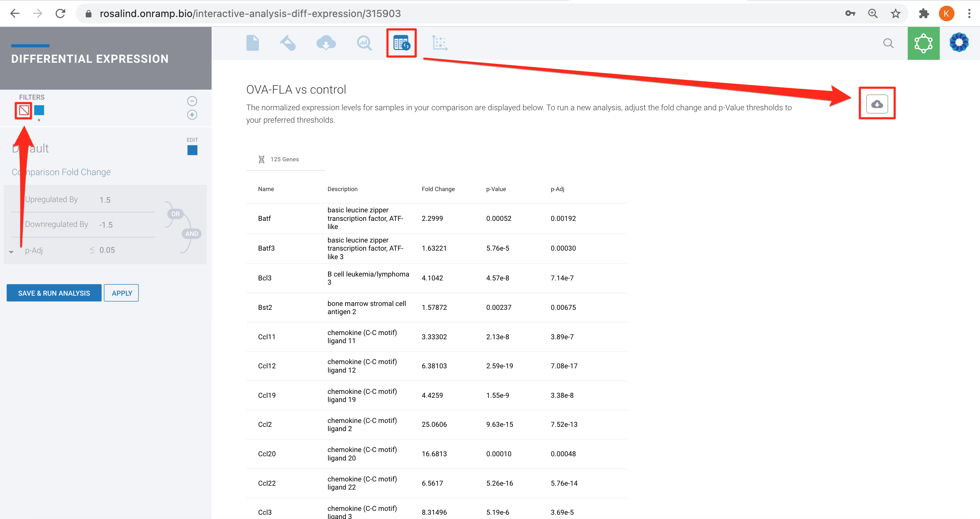Collapse filters with minus circle
The height and width of the screenshot is (519, 980).
click(x=192, y=101)
